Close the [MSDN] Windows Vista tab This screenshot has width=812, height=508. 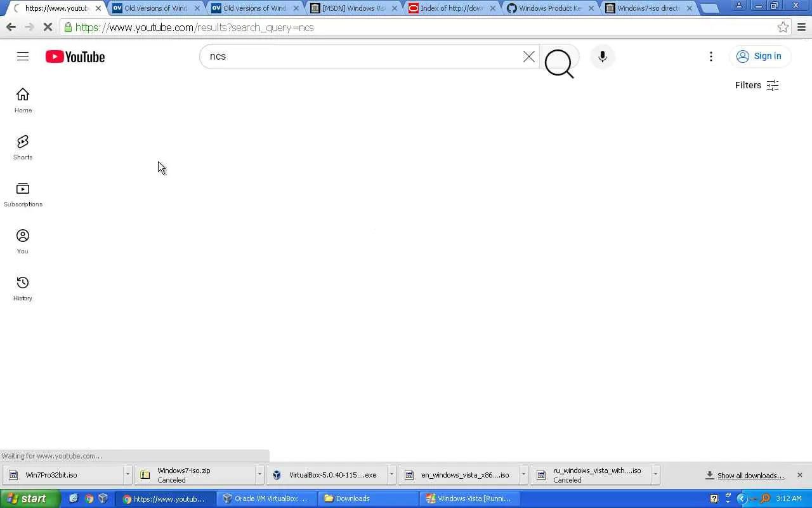coord(395,8)
